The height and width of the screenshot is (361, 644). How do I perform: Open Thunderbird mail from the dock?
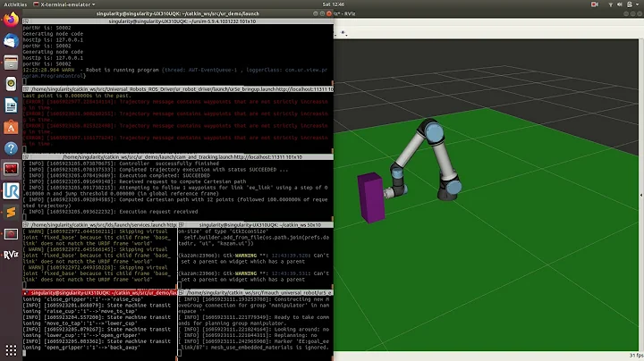(11, 41)
